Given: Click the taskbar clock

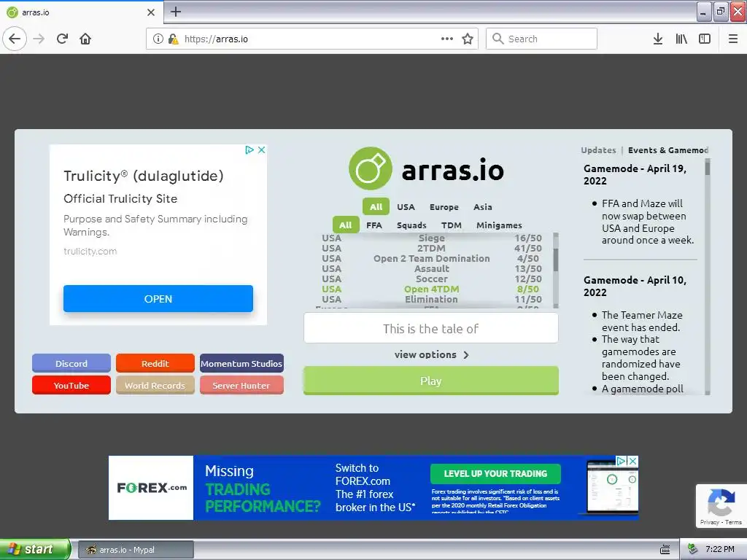Looking at the screenshot, I should (x=720, y=549).
